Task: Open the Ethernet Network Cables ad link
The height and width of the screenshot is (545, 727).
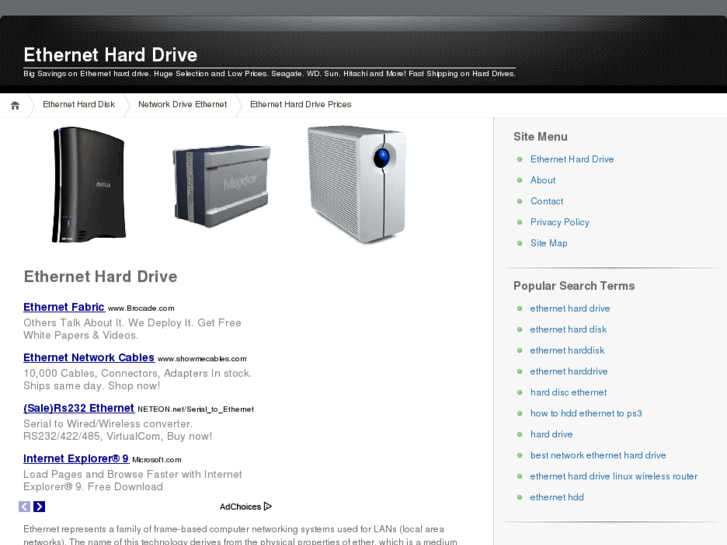Action: [89, 358]
